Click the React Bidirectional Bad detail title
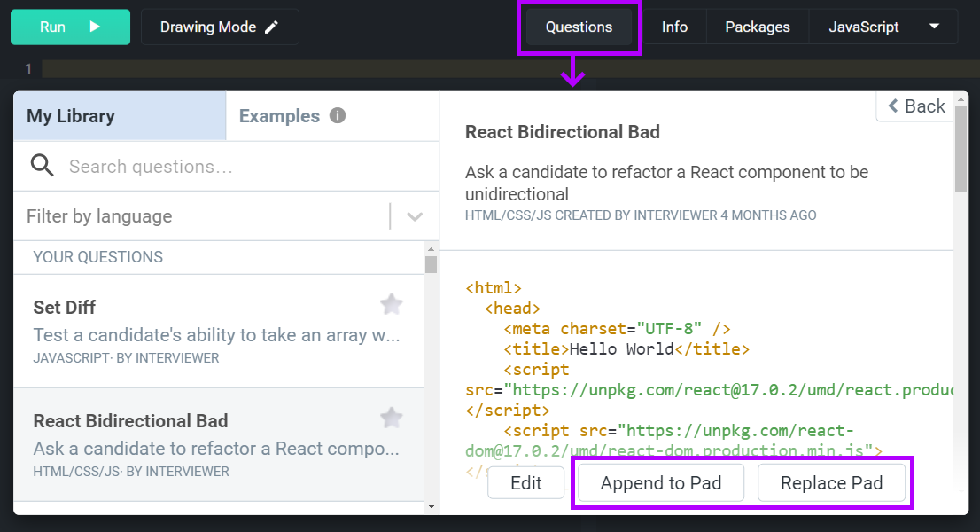 point(563,132)
